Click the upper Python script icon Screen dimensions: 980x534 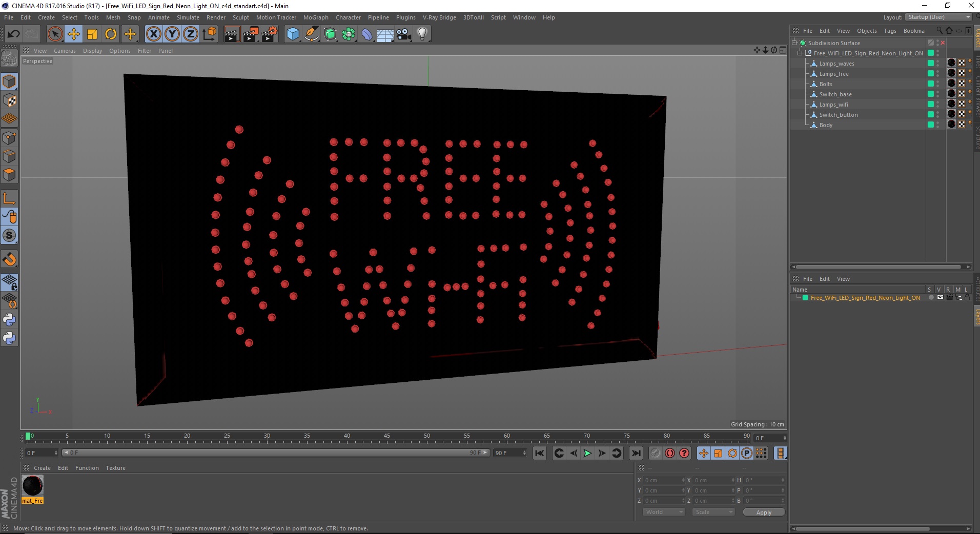(9, 320)
